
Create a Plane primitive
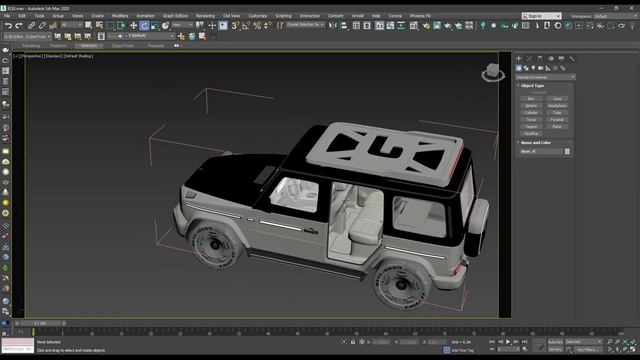[557, 127]
